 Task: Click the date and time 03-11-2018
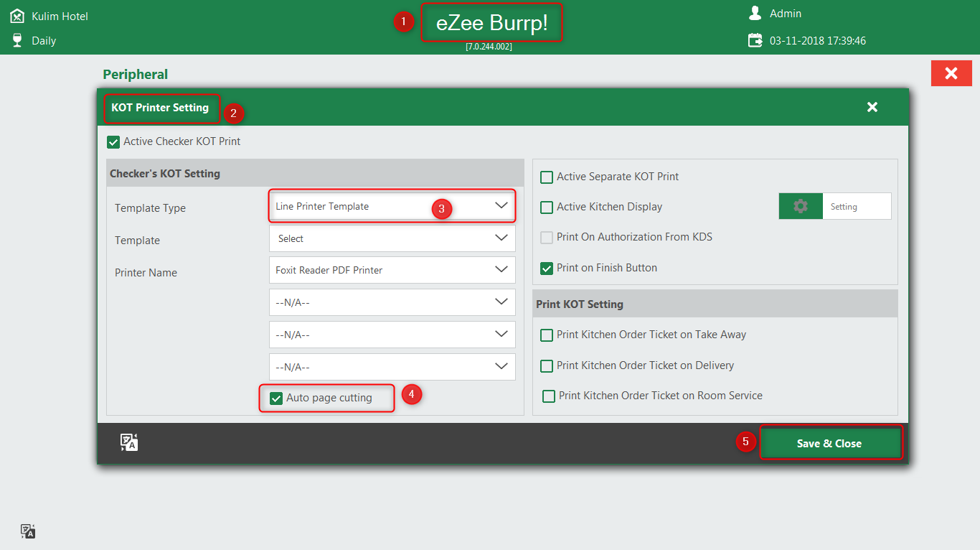[x=818, y=40]
